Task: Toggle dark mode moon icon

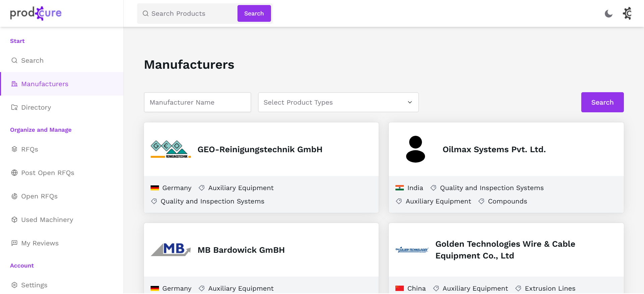Action: [608, 13]
